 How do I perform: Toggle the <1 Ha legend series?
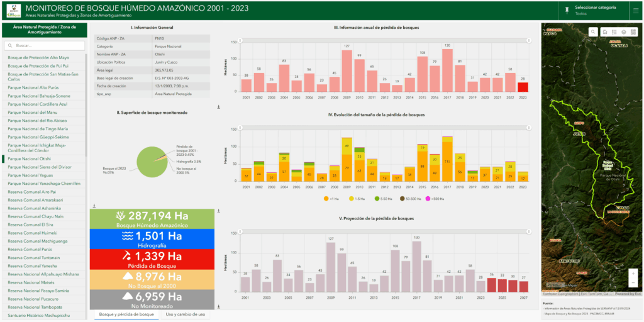tap(330, 198)
